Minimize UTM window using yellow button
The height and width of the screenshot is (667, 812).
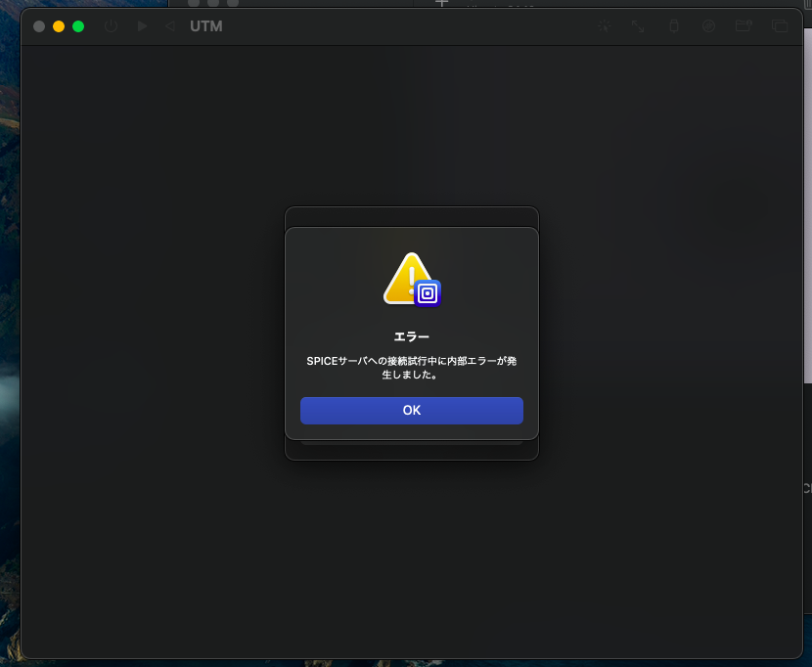click(x=59, y=26)
